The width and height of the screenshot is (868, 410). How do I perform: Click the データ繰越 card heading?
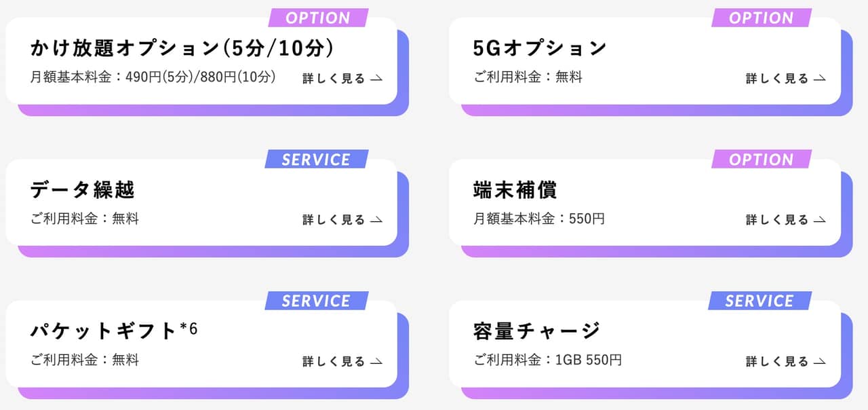(83, 189)
